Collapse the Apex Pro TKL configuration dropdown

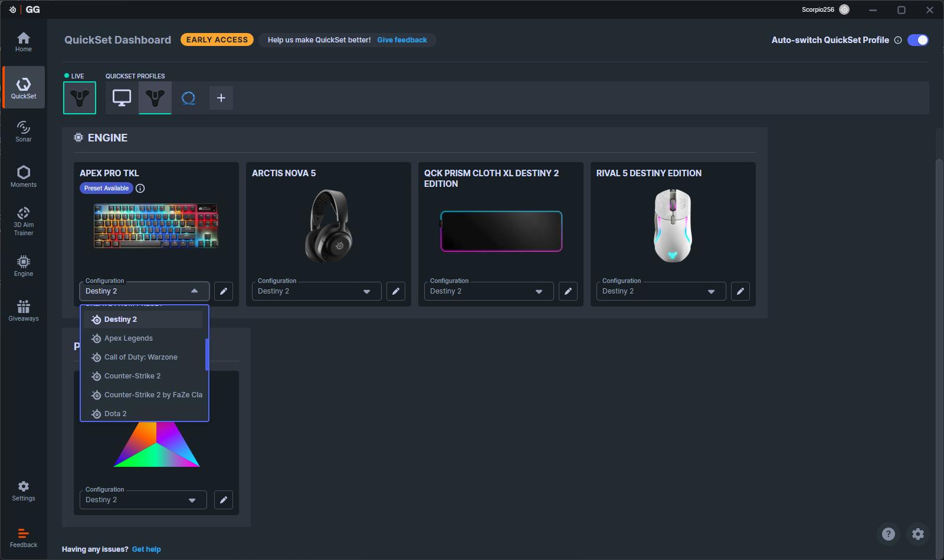click(194, 291)
